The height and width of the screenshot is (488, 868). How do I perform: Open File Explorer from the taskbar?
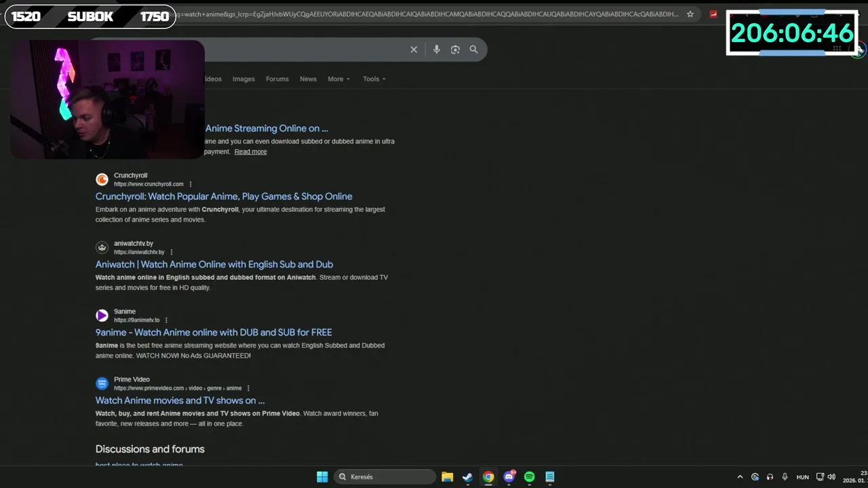point(447,476)
